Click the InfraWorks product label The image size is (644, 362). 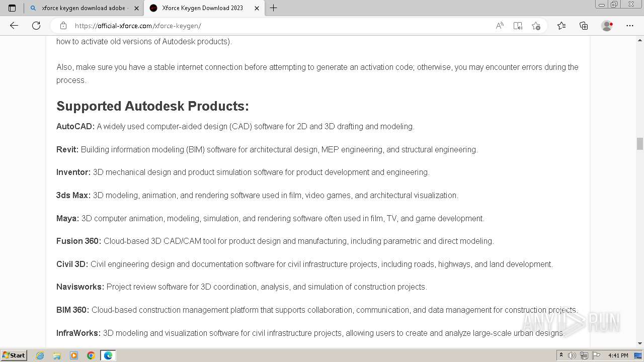click(78, 333)
